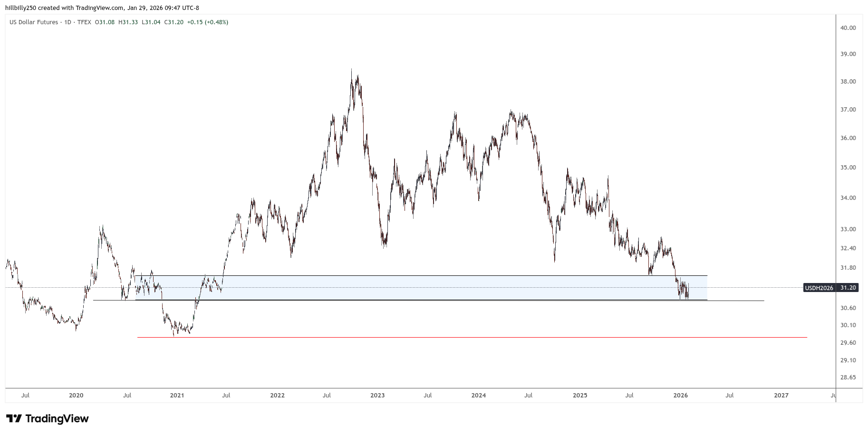Click the hillbilly250 author credit text
This screenshot has height=434, width=868.
point(22,8)
